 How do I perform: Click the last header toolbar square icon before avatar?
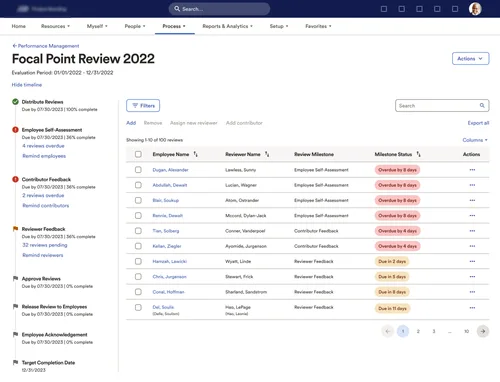click(x=455, y=9)
